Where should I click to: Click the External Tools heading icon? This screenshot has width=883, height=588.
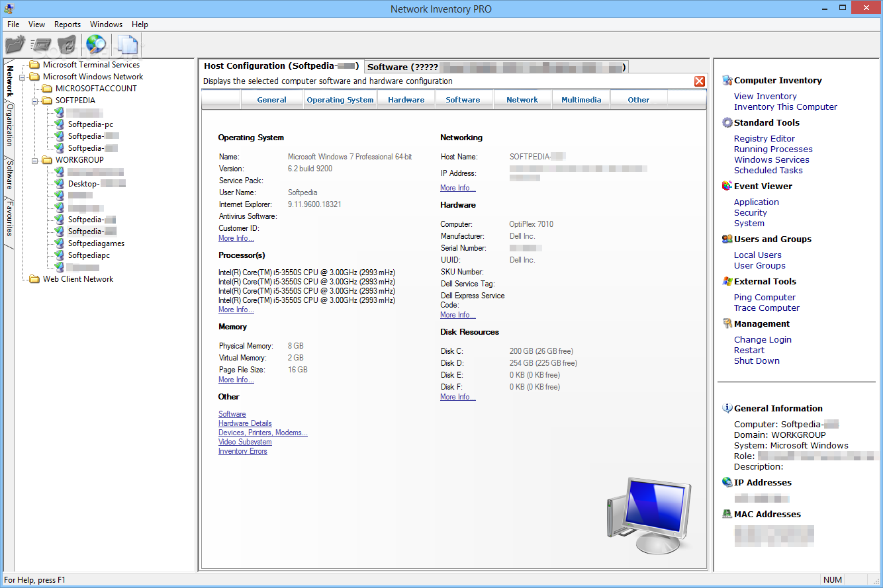click(727, 282)
